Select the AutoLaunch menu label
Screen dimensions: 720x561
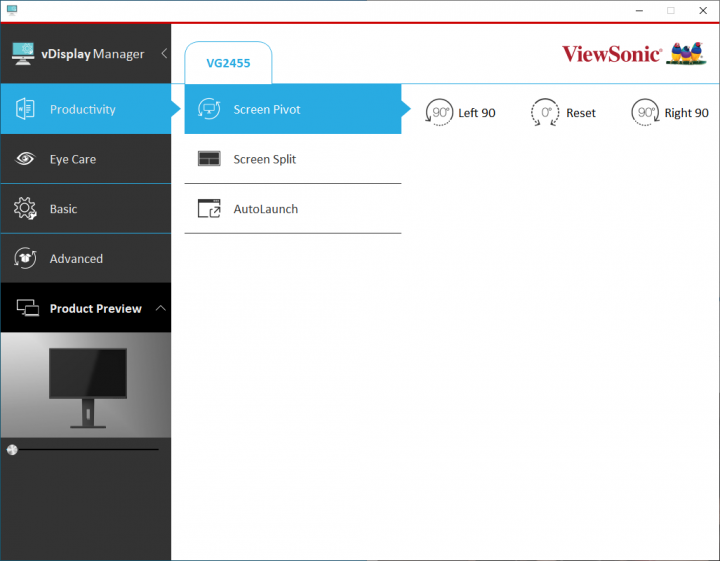tap(265, 209)
